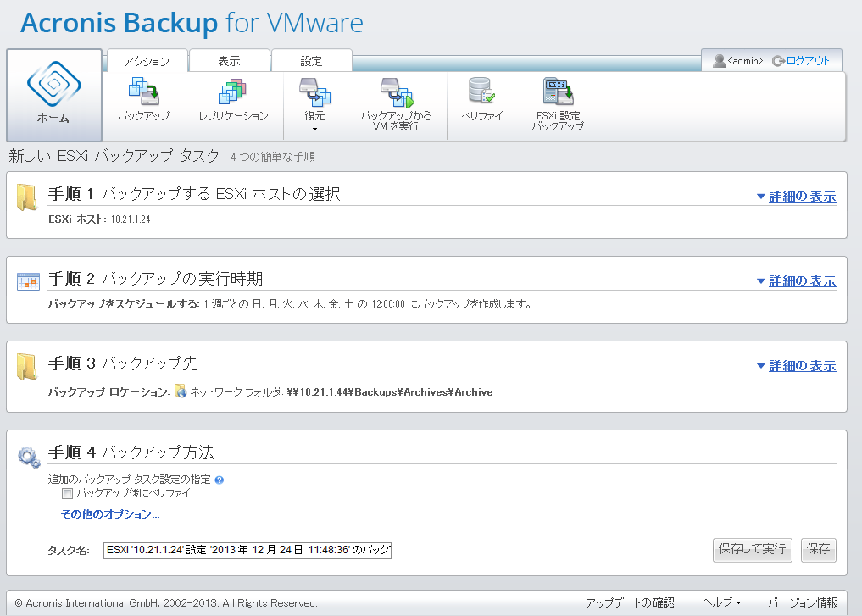Open その他のオプション link
862x616 pixels.
pyautogui.click(x=110, y=514)
